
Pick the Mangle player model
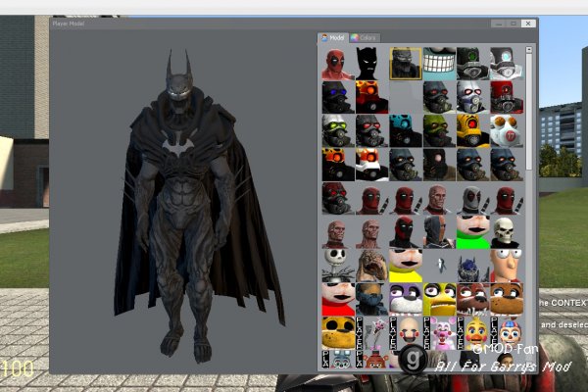tap(371, 333)
